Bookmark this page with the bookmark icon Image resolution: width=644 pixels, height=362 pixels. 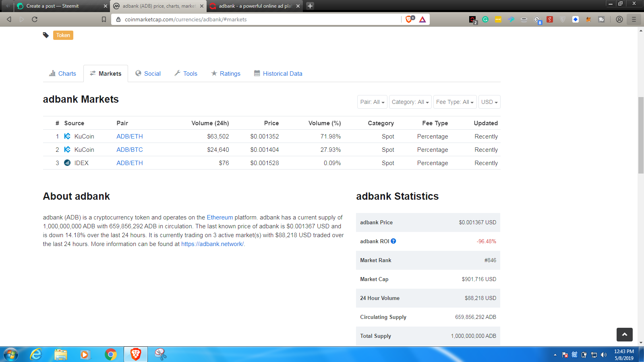[x=104, y=19]
